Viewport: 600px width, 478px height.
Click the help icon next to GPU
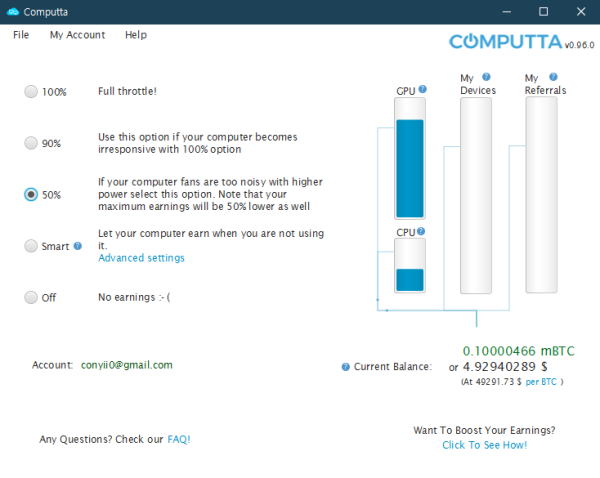point(423,90)
